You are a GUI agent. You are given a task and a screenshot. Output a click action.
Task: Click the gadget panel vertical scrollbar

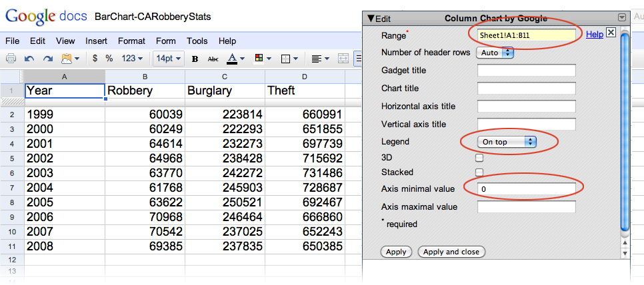click(625, 131)
